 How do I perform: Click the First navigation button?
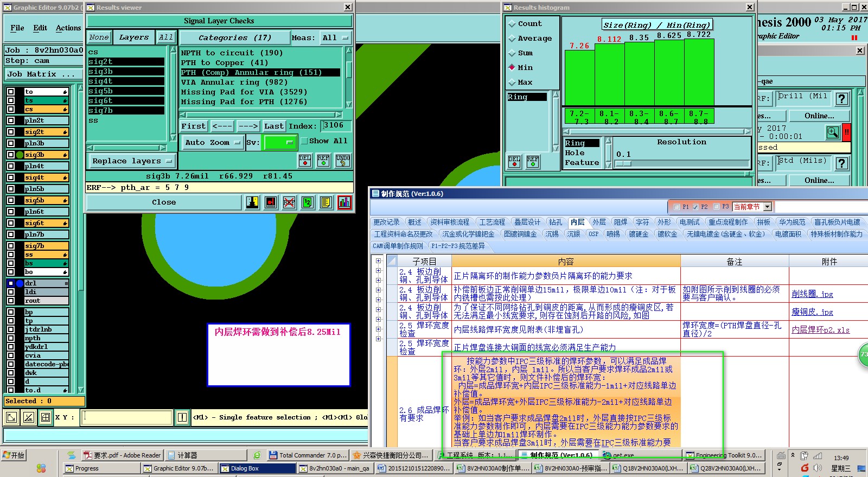194,126
